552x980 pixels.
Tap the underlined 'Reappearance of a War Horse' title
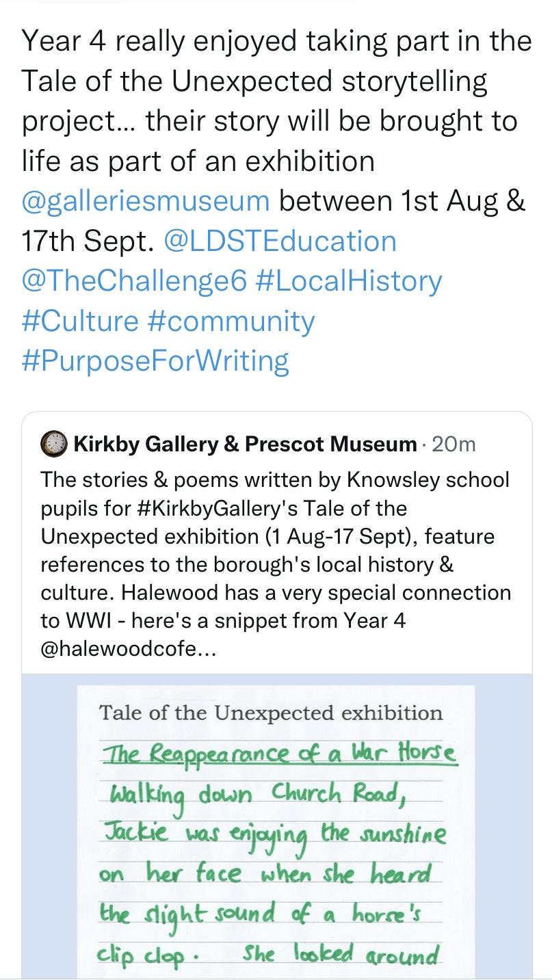point(279,753)
